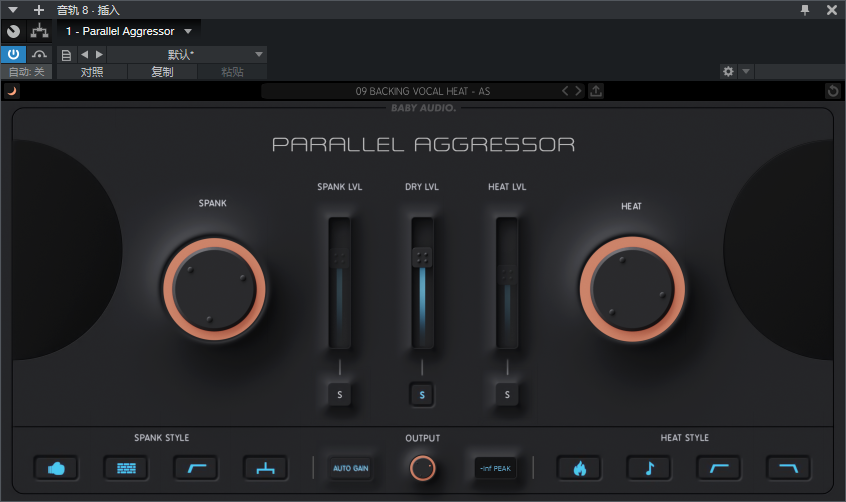Expand the arrow next to the gear

point(746,71)
